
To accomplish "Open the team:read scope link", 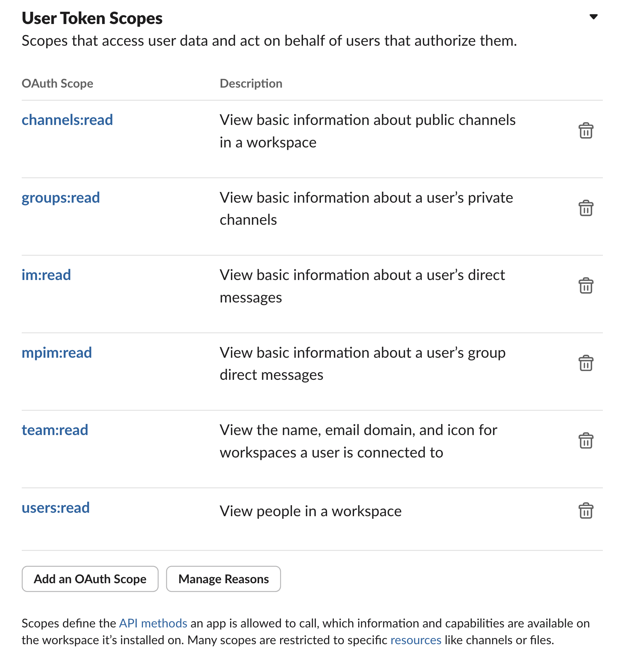I will [x=55, y=430].
